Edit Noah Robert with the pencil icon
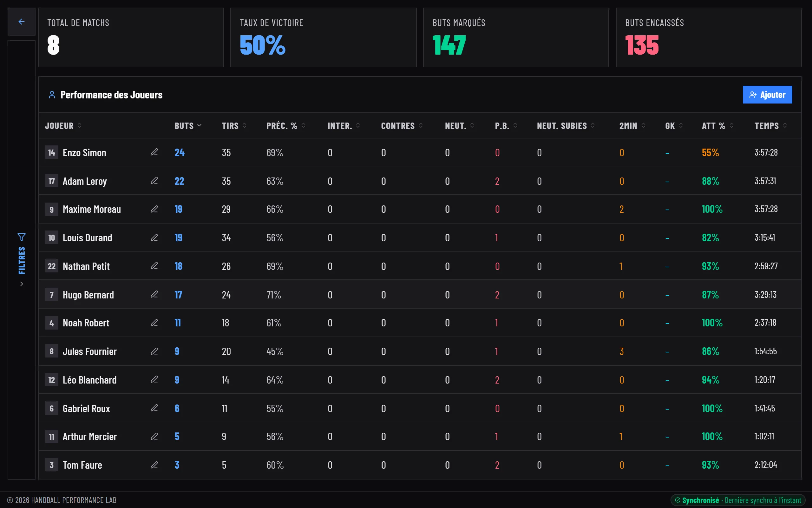 154,323
